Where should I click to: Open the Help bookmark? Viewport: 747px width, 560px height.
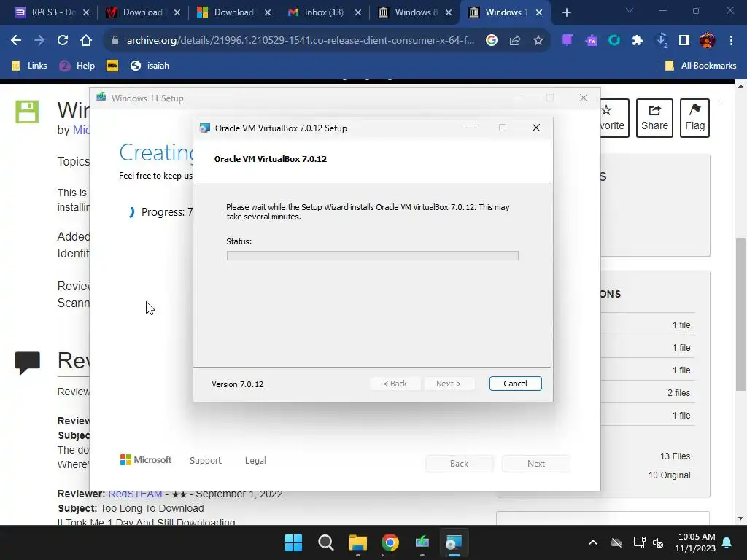[x=77, y=66]
